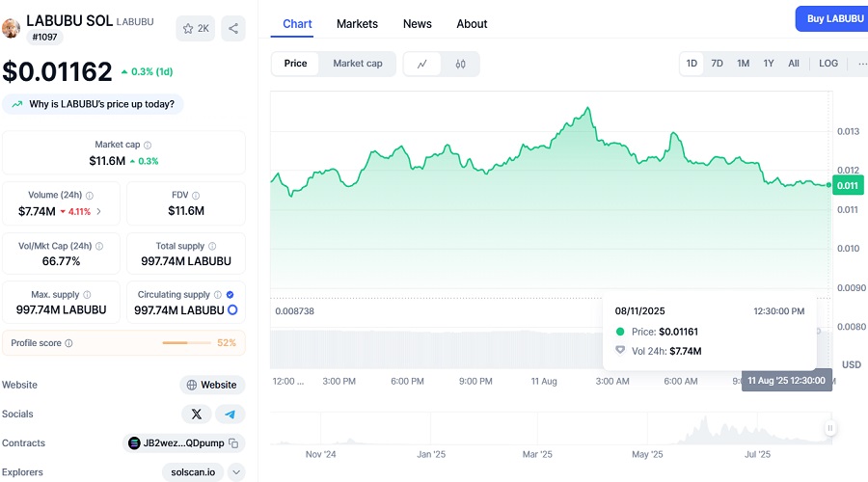Image resolution: width=868 pixels, height=482 pixels.
Task: Add LABUBU to watchlist with star button
Action: 196,28
